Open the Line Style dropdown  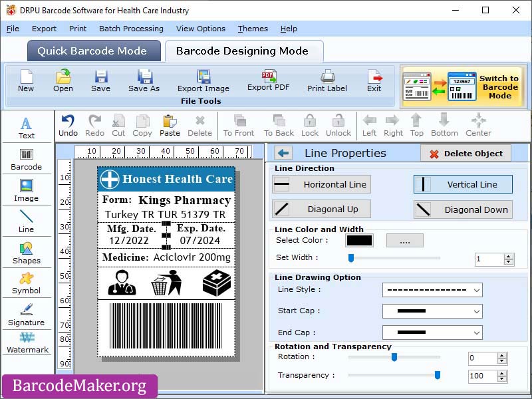tap(432, 290)
